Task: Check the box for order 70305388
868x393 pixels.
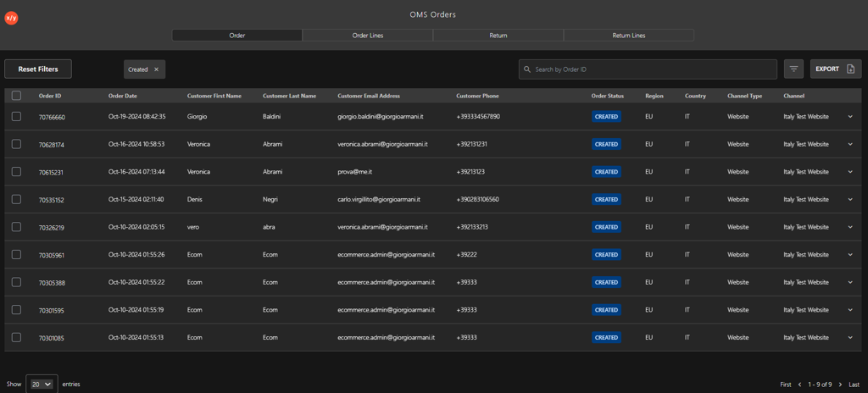Action: pyautogui.click(x=16, y=282)
